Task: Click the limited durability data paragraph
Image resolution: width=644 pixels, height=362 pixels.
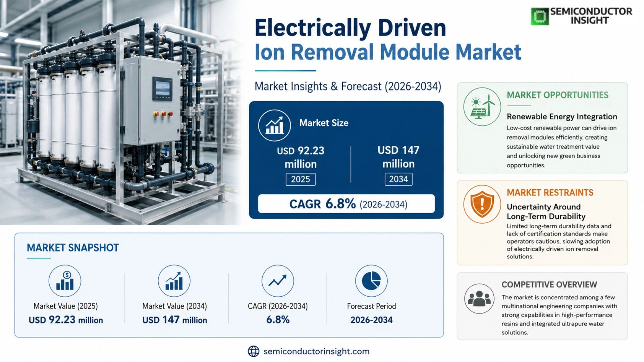Action: coord(559,241)
